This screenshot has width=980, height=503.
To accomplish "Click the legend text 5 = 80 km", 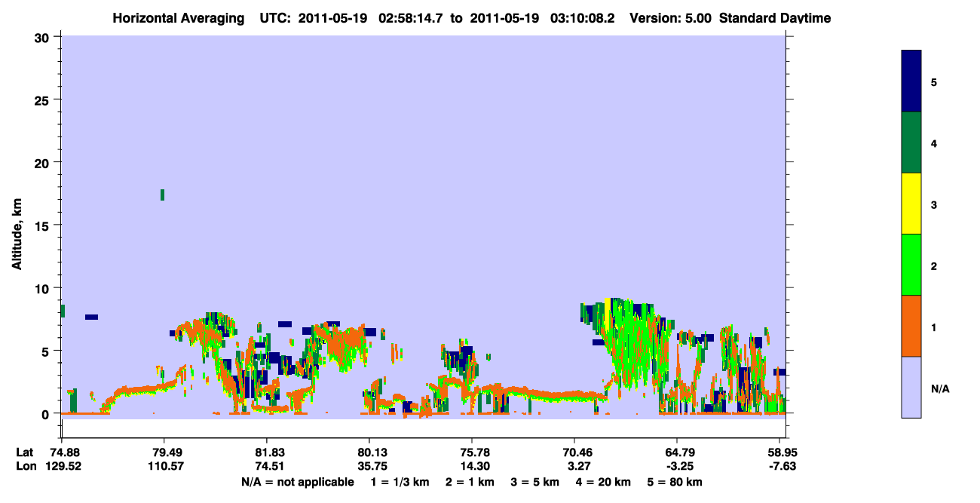I will pyautogui.click(x=675, y=482).
